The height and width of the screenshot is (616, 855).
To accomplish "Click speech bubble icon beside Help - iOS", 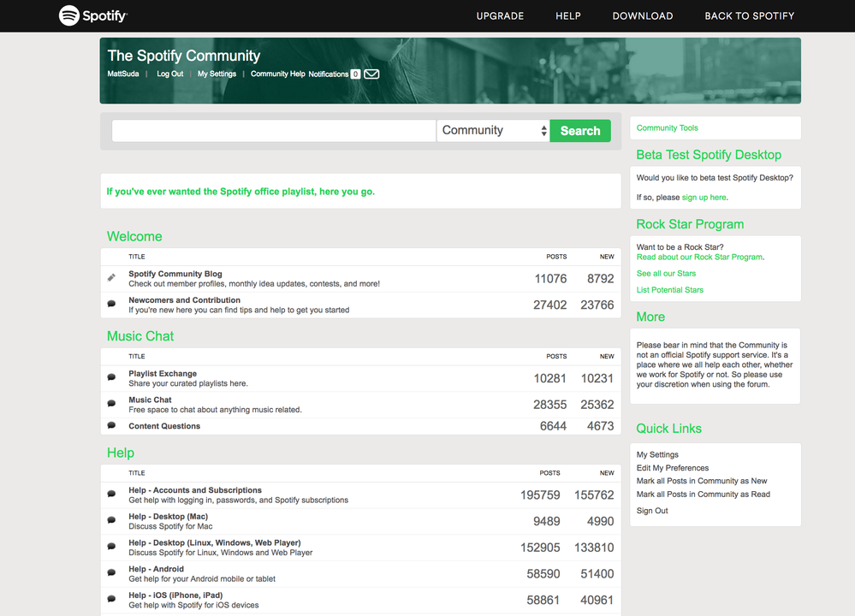I will click(x=111, y=599).
